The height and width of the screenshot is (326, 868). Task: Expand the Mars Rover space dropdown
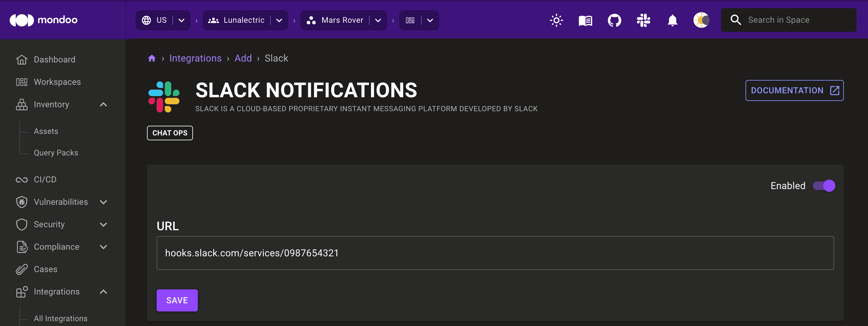378,20
